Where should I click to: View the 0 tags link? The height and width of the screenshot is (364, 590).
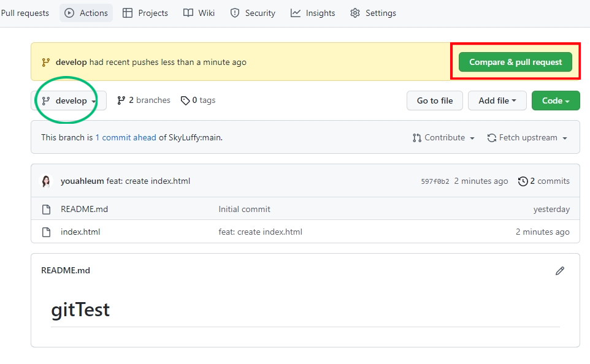tap(198, 100)
